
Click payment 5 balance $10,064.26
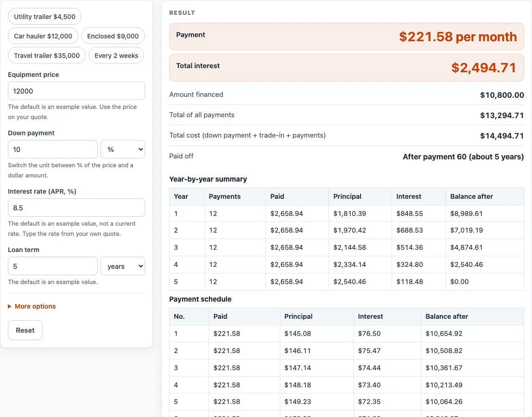(x=444, y=401)
